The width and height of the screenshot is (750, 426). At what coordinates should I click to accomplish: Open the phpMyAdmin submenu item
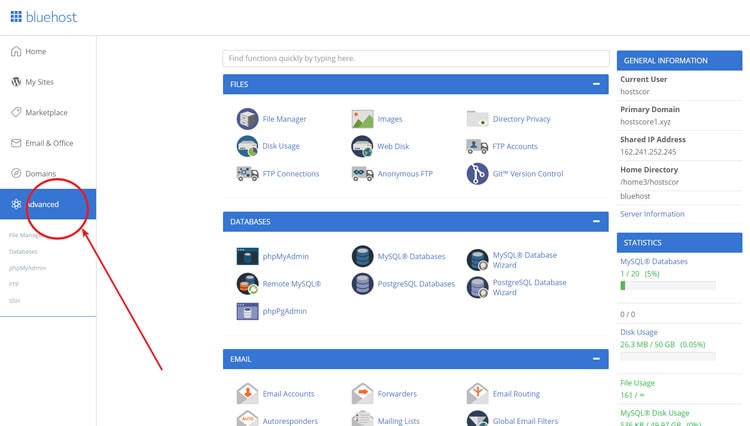click(x=27, y=268)
